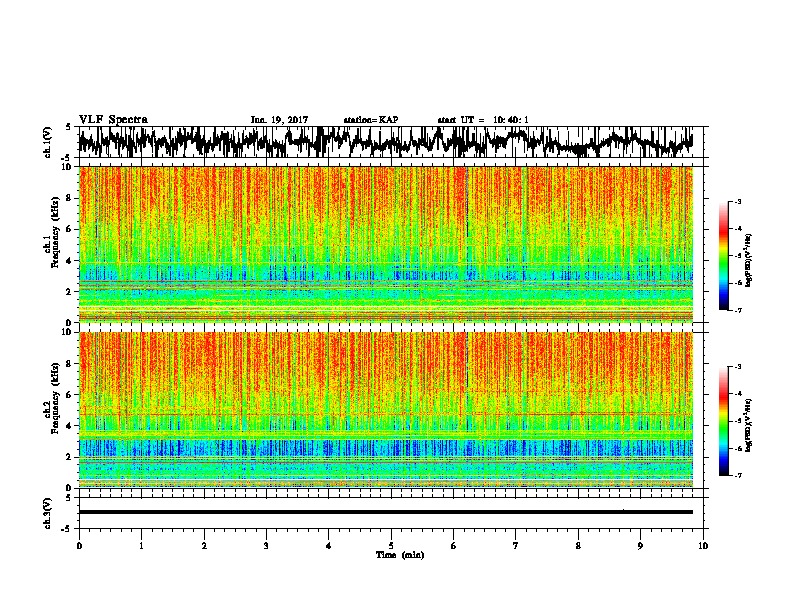Click the "ch.2 Frequency (kHz)" axis label

point(52,398)
